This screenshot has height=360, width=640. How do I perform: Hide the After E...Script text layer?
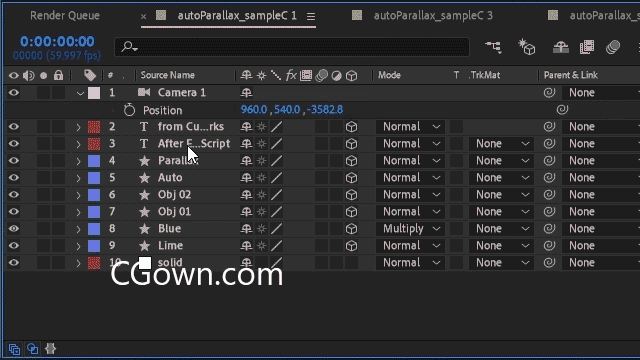pos(13,144)
